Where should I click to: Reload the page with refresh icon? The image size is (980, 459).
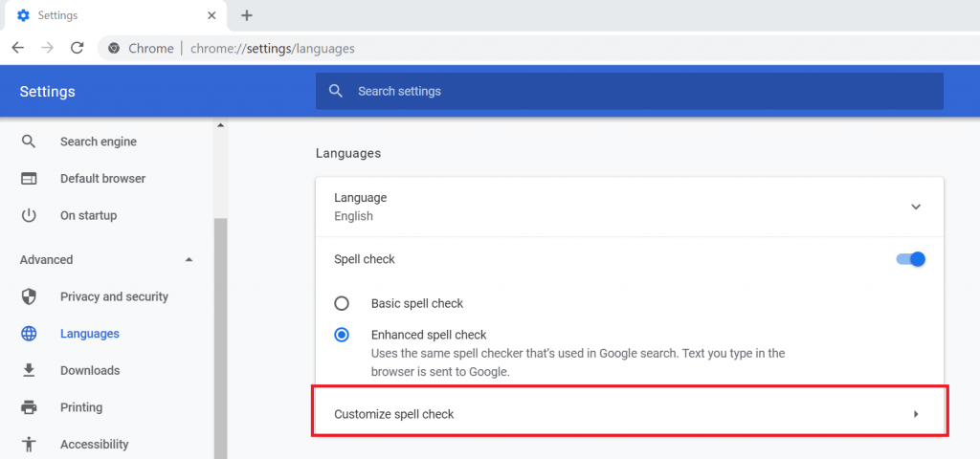[x=78, y=48]
